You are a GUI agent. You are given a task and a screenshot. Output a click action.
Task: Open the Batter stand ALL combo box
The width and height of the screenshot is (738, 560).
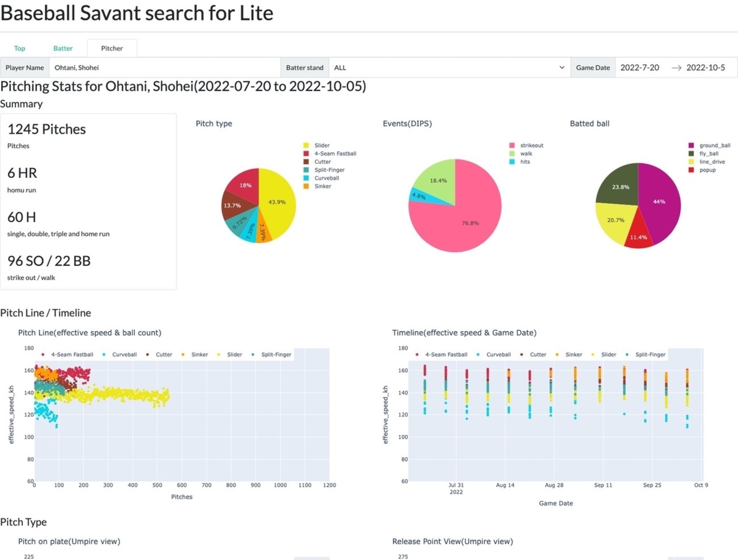pos(450,68)
